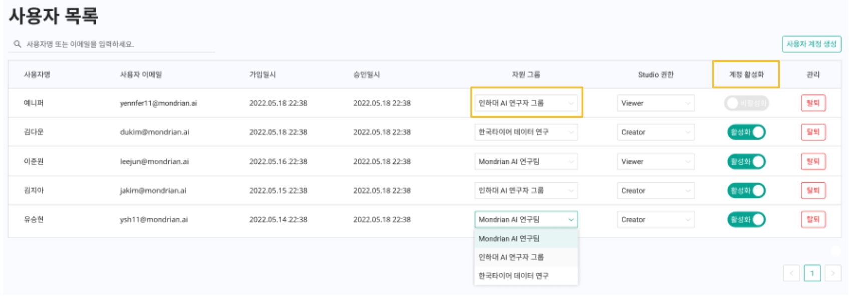The width and height of the screenshot is (868, 296).
Task: Click the search magnifier icon
Action: 17,44
